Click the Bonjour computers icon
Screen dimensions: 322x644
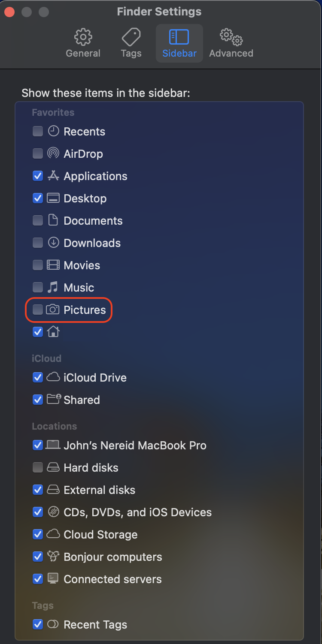pyautogui.click(x=53, y=557)
